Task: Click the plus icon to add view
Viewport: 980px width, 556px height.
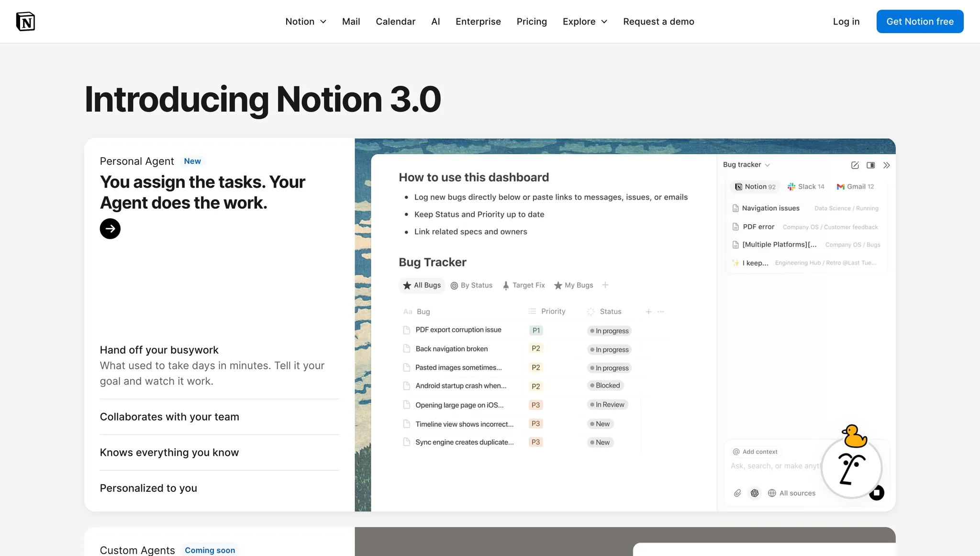Action: coord(605,285)
